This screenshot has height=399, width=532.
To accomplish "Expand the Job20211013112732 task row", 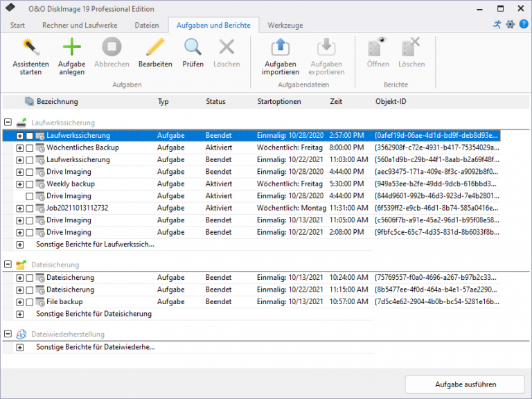I will tap(19, 209).
